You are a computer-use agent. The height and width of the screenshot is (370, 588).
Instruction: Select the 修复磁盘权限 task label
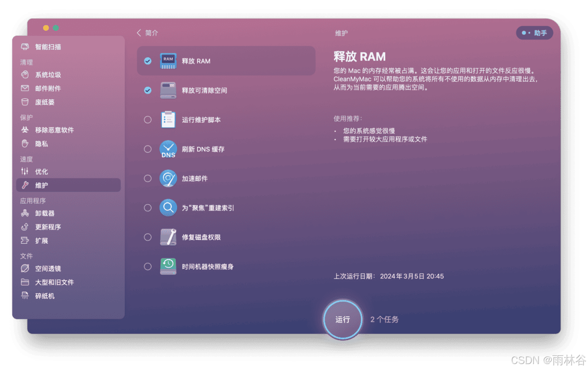coord(201,237)
